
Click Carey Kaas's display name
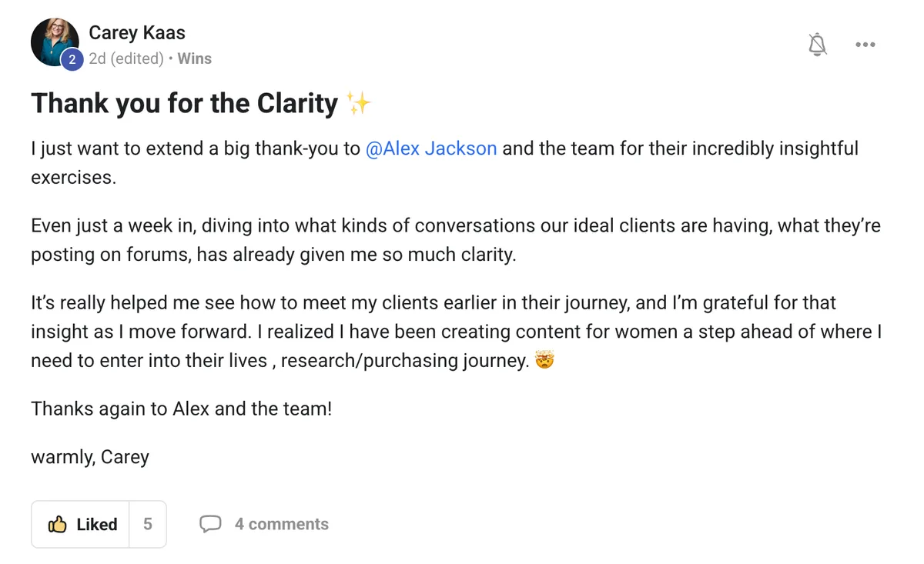136,32
